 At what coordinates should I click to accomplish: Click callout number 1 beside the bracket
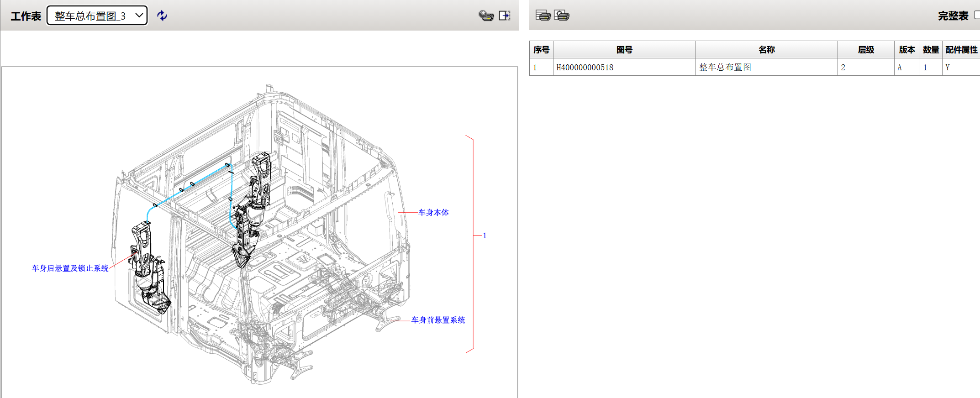click(485, 236)
